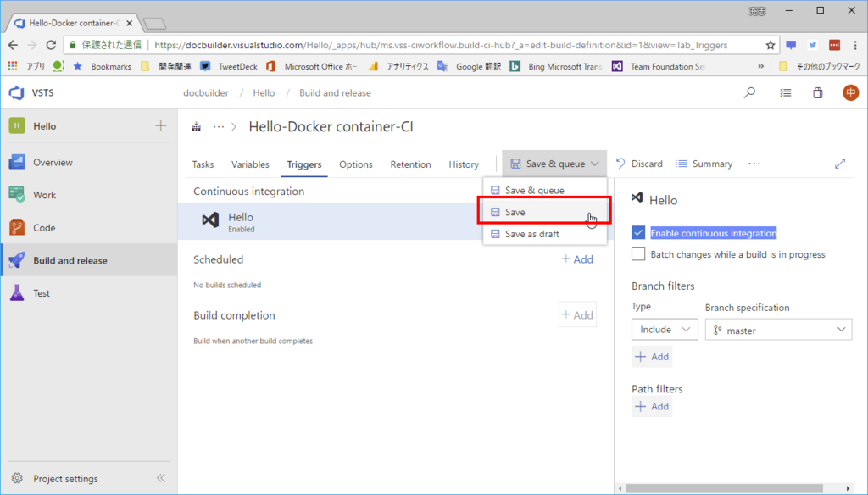Open a new browser tab

tap(154, 23)
